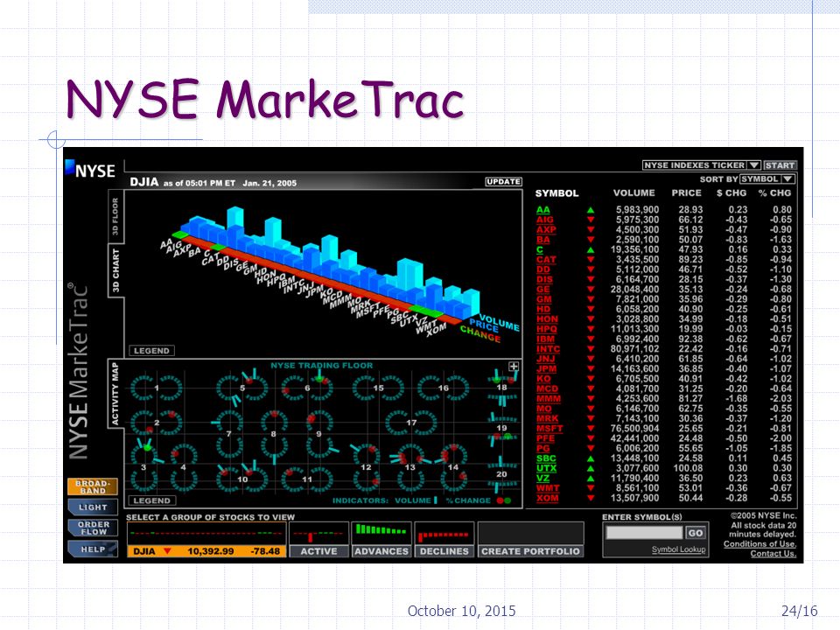Click the INTC symbol link
The image size is (840, 630).
point(548,349)
